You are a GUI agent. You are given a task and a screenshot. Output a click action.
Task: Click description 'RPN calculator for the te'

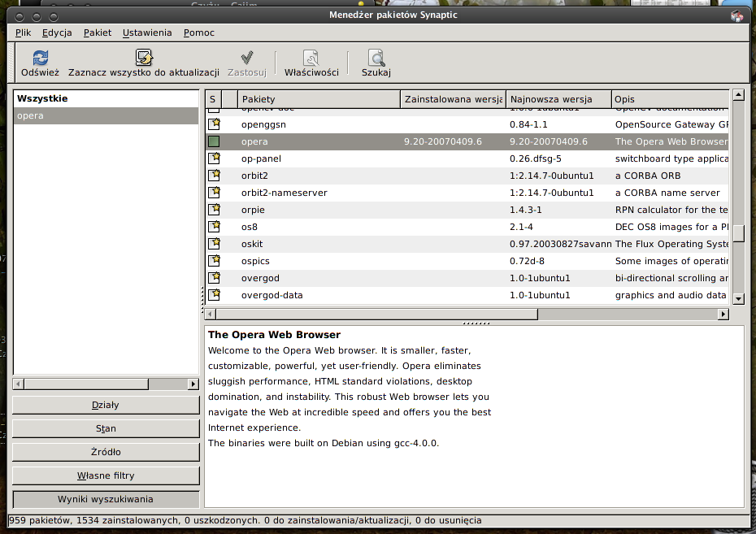pos(671,210)
